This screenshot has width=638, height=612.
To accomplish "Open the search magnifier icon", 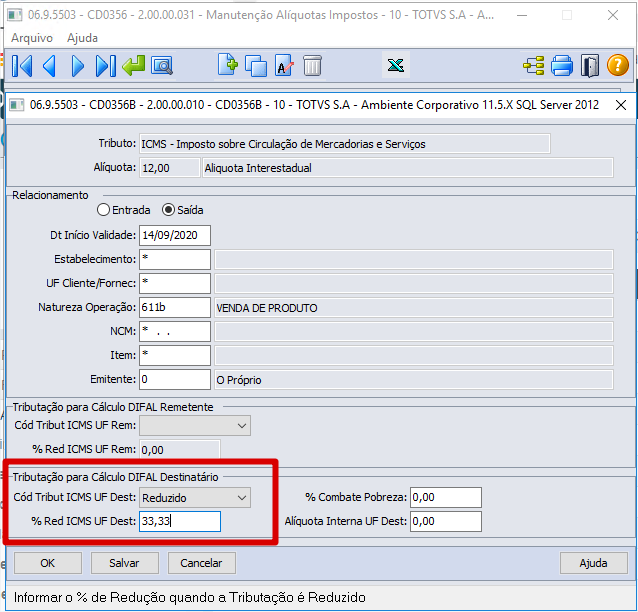I will [162, 66].
